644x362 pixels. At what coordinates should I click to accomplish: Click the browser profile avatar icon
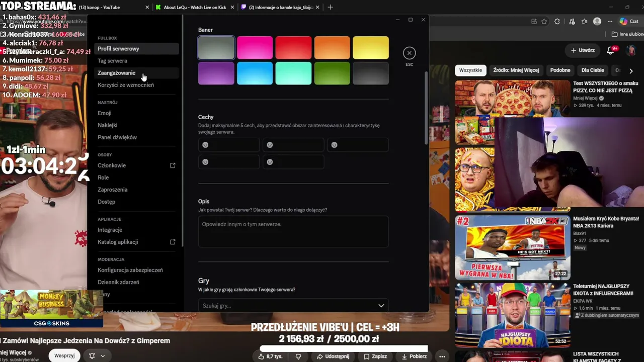coord(597,22)
